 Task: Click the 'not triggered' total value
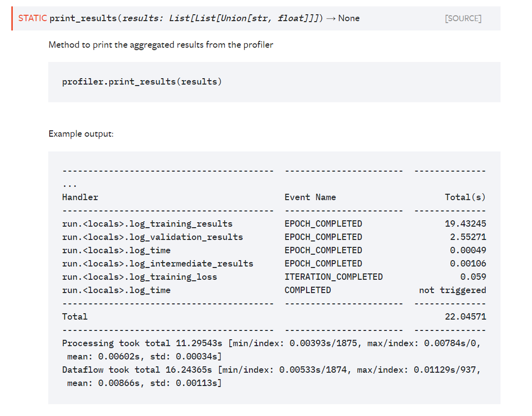[452, 290]
